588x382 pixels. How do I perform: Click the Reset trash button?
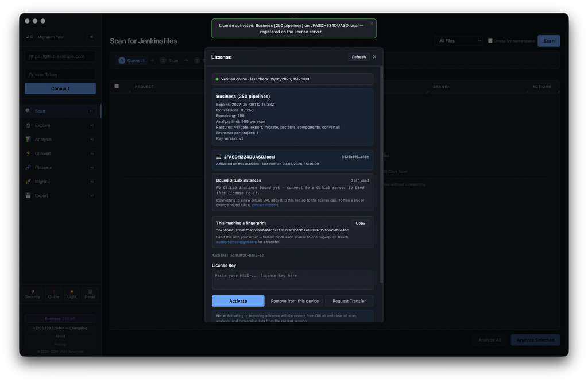pos(90,294)
